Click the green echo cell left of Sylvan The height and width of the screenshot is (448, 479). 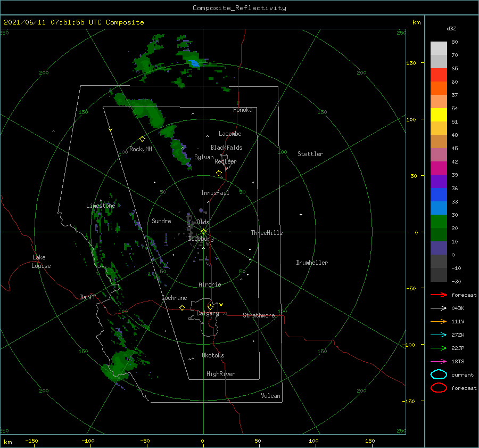coord(180,153)
